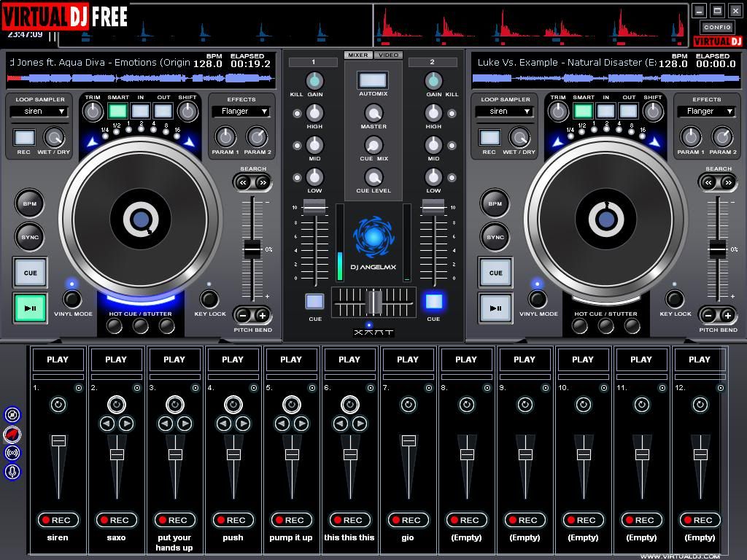Open the CONFIG settings
Image resolution: width=747 pixels, height=560 pixels.
[x=717, y=27]
